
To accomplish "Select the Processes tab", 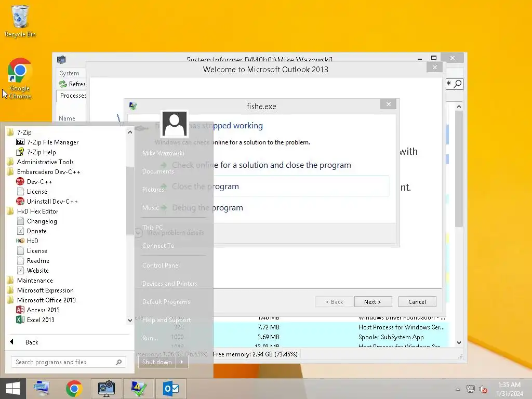I will (72, 96).
